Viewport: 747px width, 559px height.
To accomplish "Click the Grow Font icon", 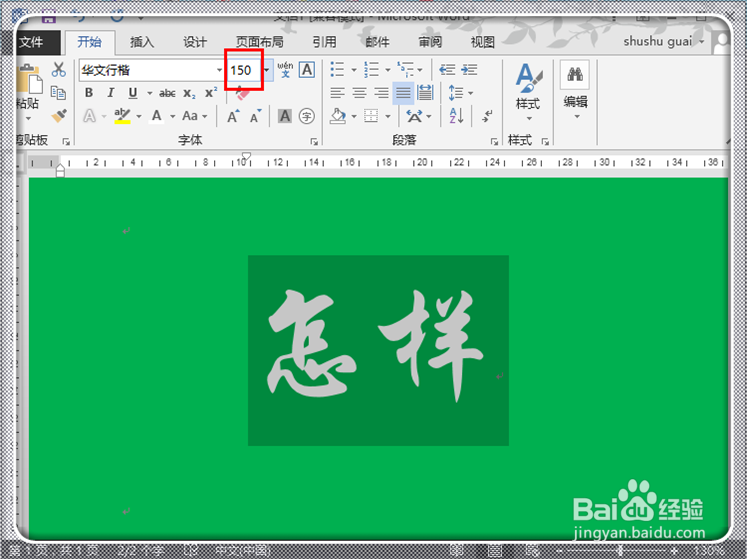I will [233, 116].
